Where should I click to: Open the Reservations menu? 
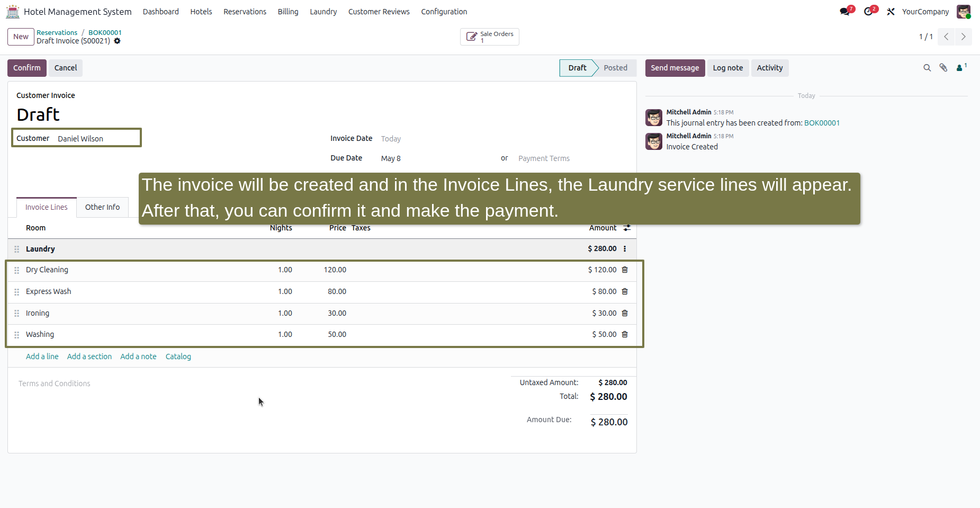coord(245,12)
